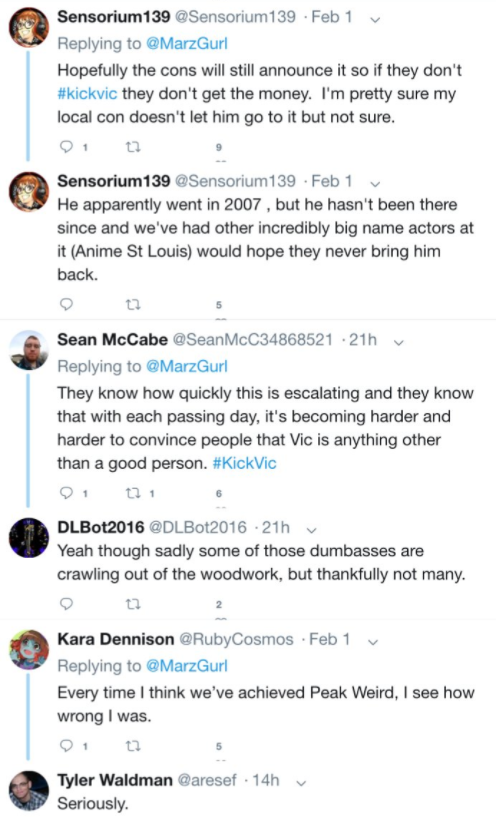
Task: Retweet Kara Dennison's tweet
Action: coord(133,746)
